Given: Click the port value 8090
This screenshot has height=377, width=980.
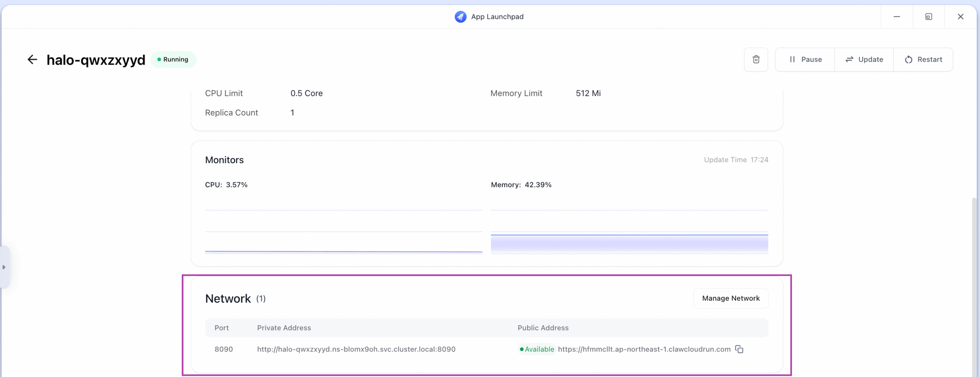Looking at the screenshot, I should (224, 349).
